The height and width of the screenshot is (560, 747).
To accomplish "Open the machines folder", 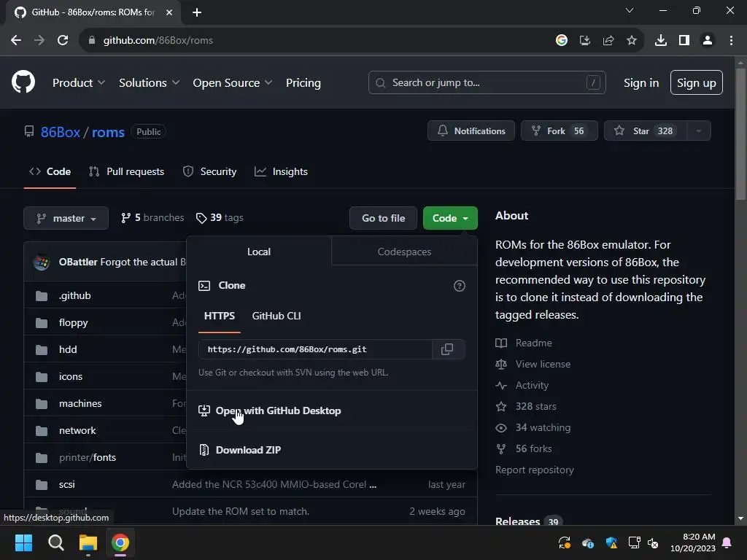I will [x=80, y=403].
